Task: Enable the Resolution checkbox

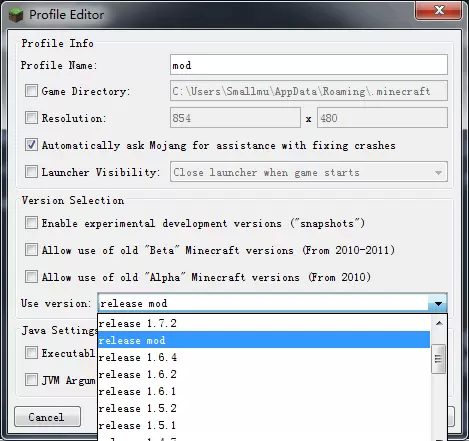Action: (31, 118)
